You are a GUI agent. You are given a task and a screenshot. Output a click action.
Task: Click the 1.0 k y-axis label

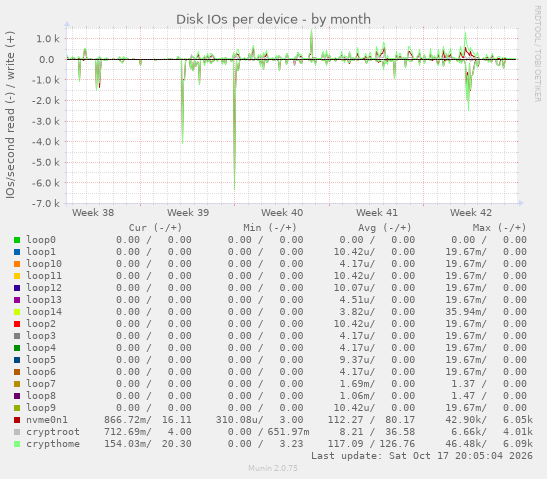(48, 39)
